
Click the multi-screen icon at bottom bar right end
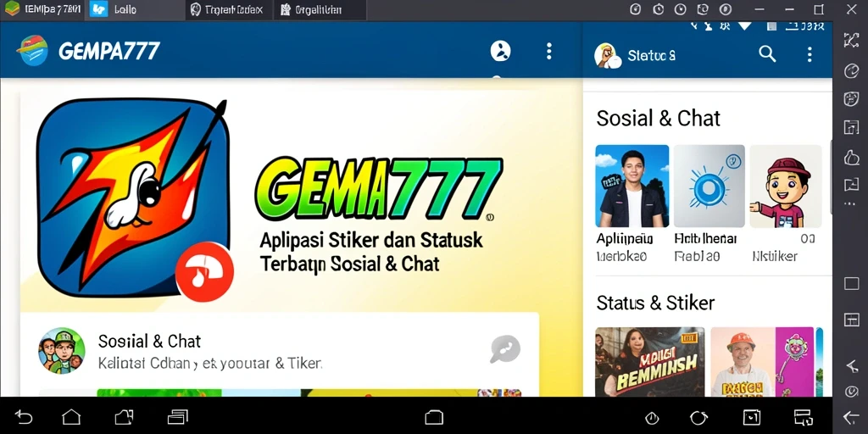coord(803,417)
